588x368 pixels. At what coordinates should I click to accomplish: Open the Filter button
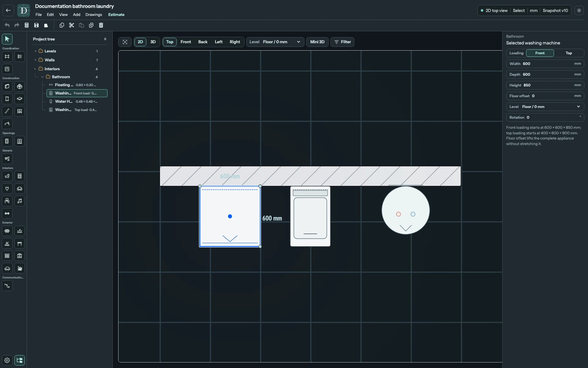[x=342, y=42]
